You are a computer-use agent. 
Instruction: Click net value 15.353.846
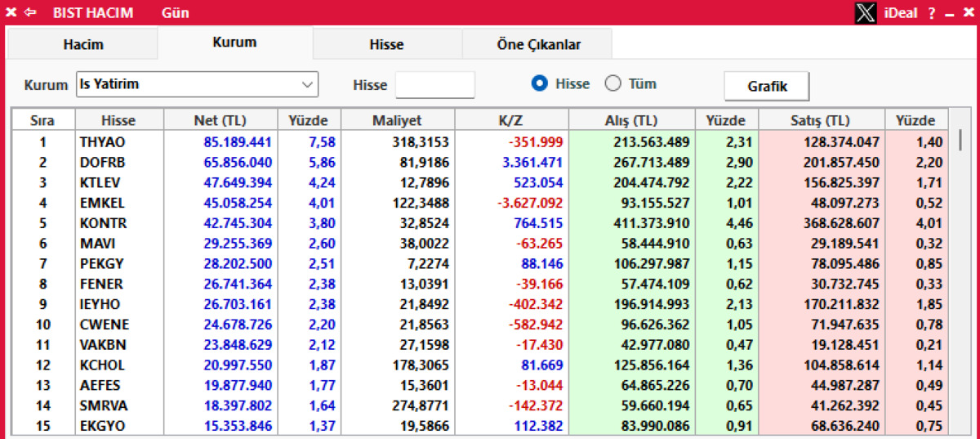pos(238,426)
